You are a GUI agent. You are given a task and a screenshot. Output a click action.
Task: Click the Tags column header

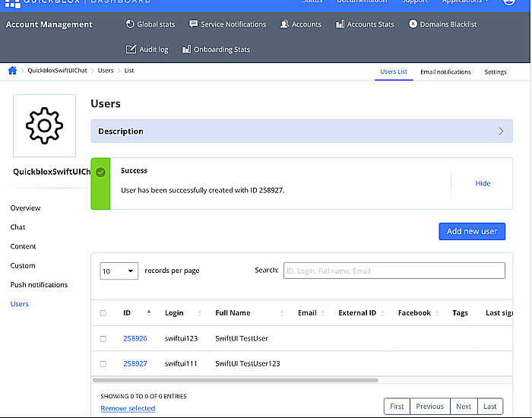pos(460,313)
